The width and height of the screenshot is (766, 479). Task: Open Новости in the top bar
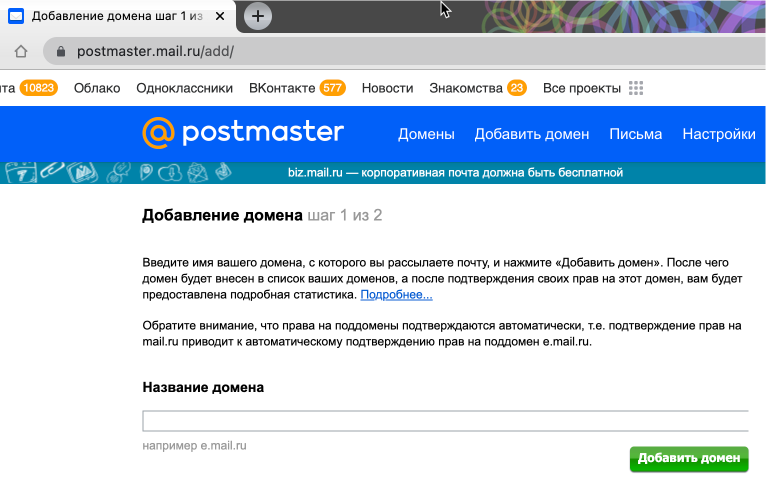pos(387,88)
